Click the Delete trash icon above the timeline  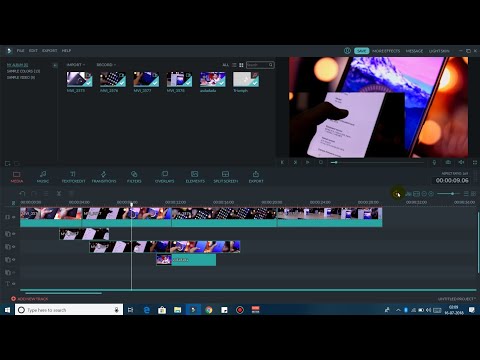pyautogui.click(x=71, y=194)
